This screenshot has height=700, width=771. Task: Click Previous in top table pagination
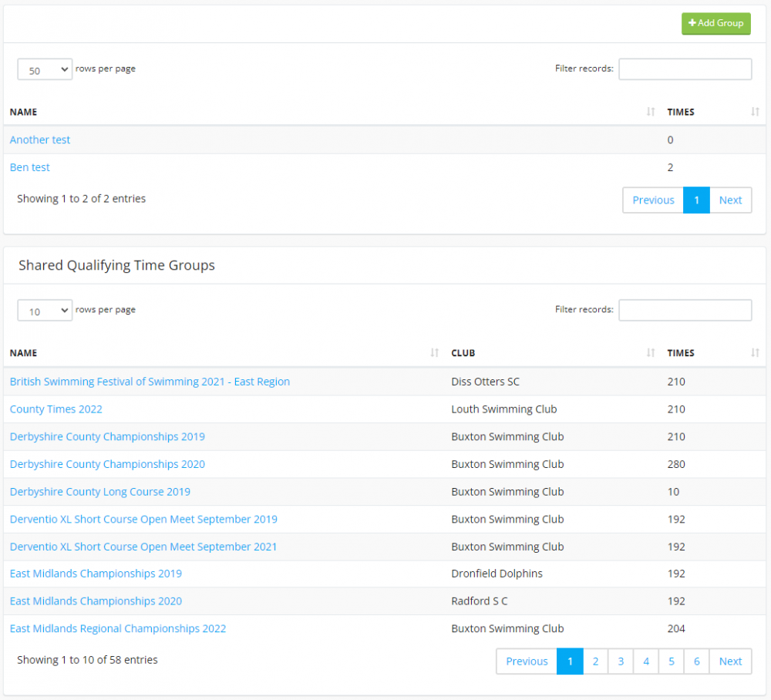pos(653,200)
